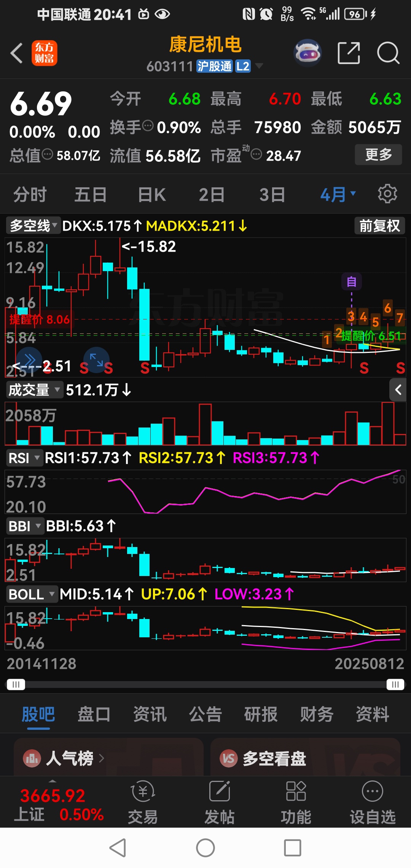Tap the 自 marker on chart
This screenshot has width=411, height=868.
point(351,282)
